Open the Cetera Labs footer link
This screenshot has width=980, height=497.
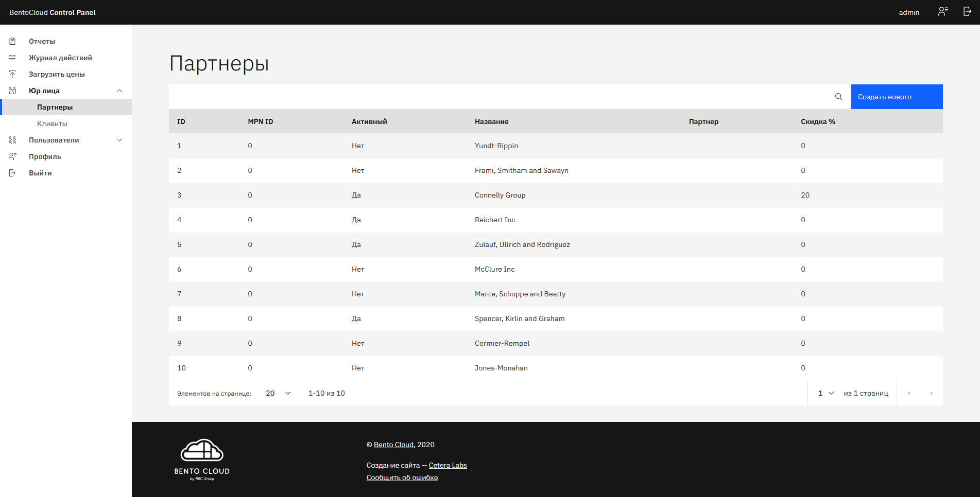point(448,465)
